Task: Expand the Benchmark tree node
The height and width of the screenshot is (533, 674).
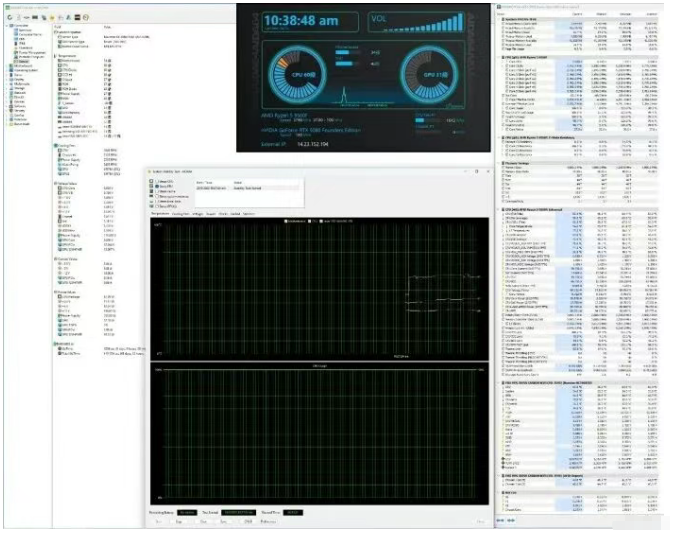Action: (7, 123)
